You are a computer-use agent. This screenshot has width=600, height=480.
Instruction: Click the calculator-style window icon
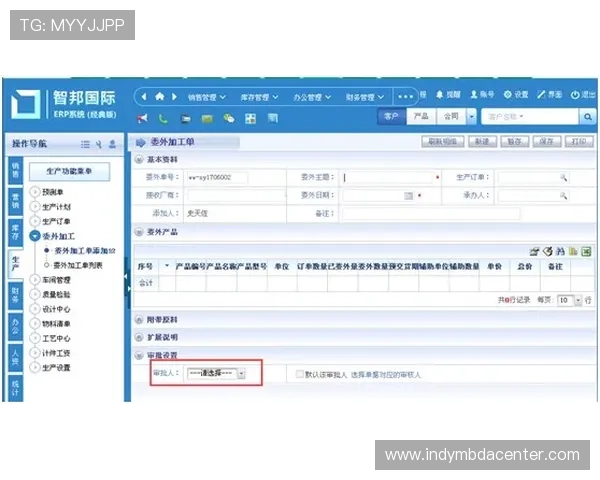coord(273,118)
